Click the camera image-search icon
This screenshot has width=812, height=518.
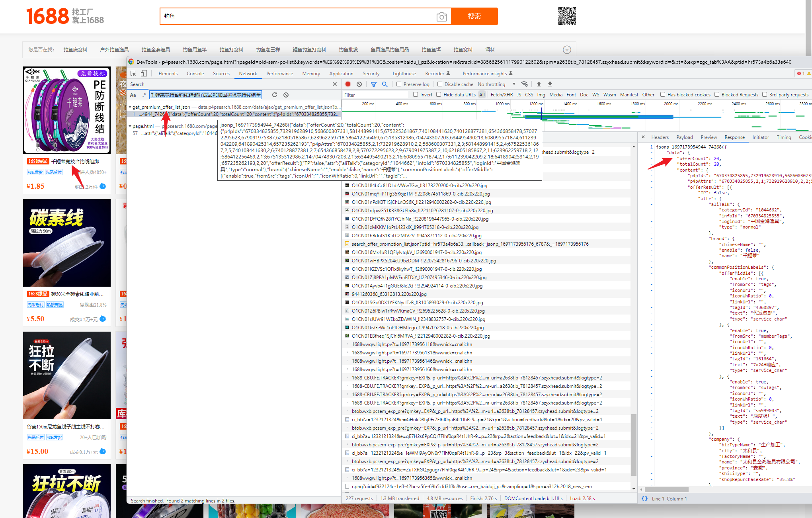click(441, 17)
